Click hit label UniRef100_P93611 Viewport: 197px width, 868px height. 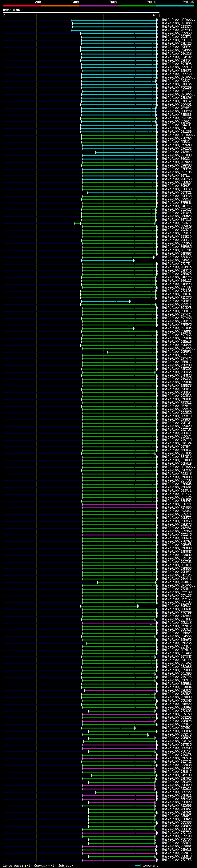176,223
